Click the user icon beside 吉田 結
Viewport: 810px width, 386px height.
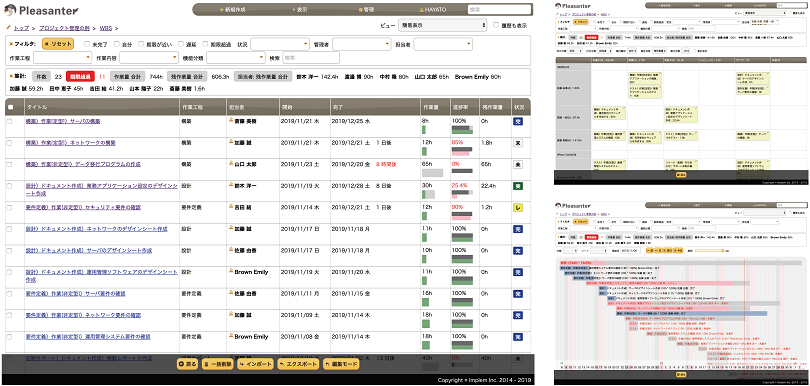click(231, 207)
